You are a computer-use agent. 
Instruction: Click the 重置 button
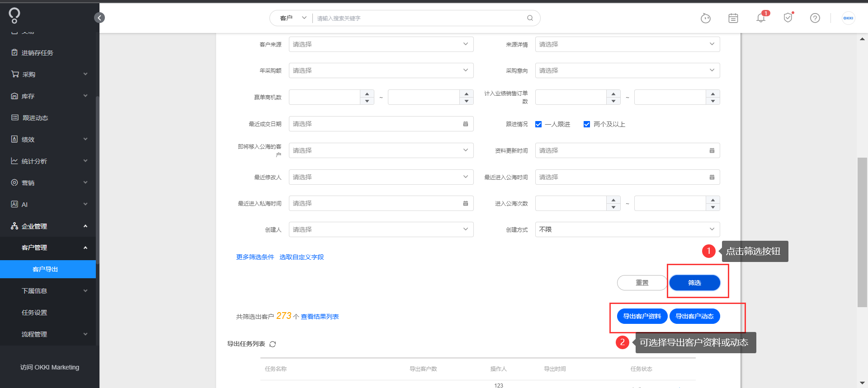pyautogui.click(x=642, y=283)
